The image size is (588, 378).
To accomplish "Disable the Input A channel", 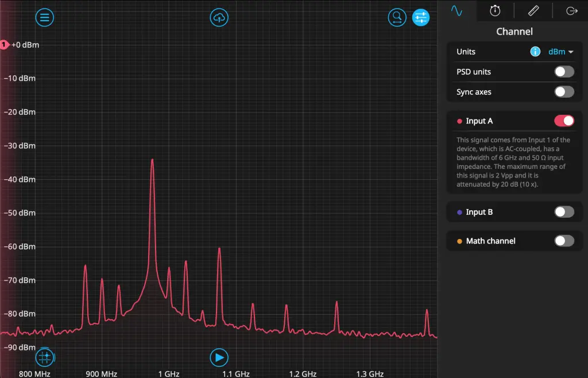I will [x=564, y=121].
